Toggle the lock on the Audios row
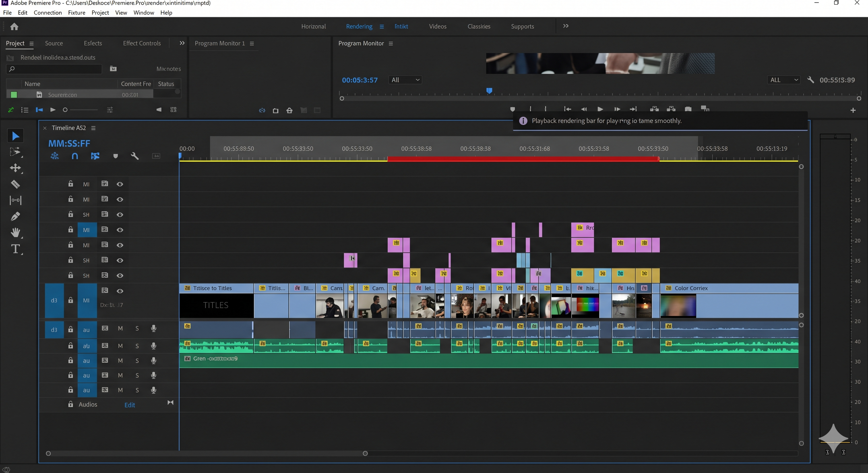The image size is (868, 473). [70, 404]
